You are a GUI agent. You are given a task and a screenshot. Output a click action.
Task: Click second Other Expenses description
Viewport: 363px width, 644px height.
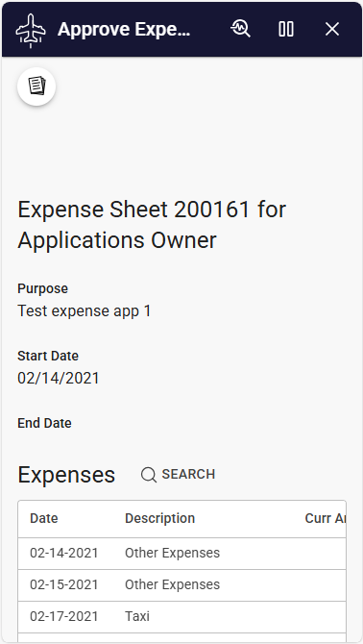(x=172, y=584)
